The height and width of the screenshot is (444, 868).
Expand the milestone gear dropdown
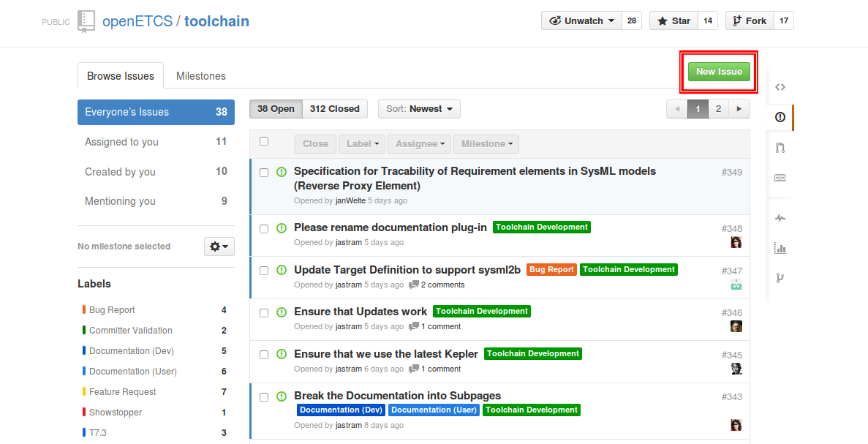pos(219,247)
